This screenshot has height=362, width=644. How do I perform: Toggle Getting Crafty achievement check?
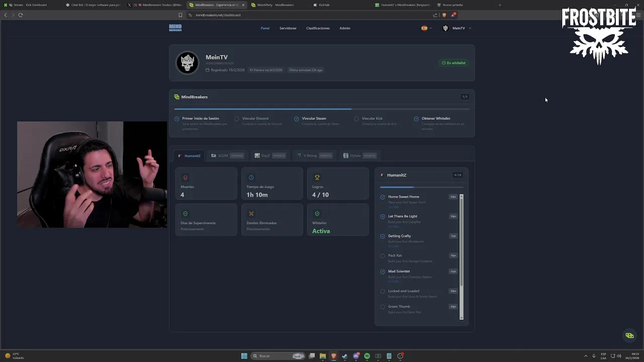click(383, 236)
